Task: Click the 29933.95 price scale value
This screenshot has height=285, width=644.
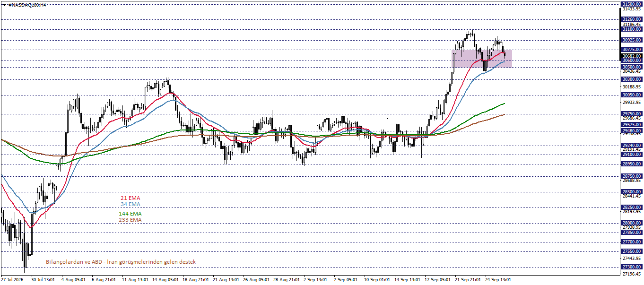Action: [x=631, y=103]
